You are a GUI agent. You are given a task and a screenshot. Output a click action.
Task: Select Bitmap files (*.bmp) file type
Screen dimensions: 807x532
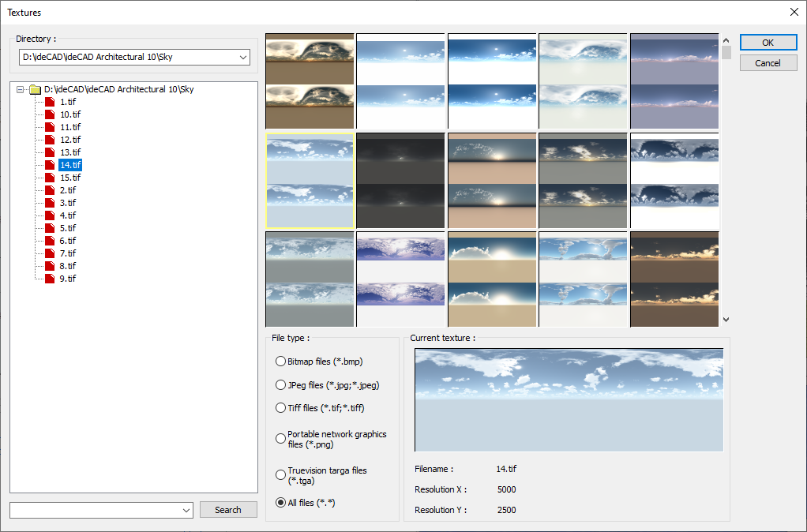tap(280, 362)
